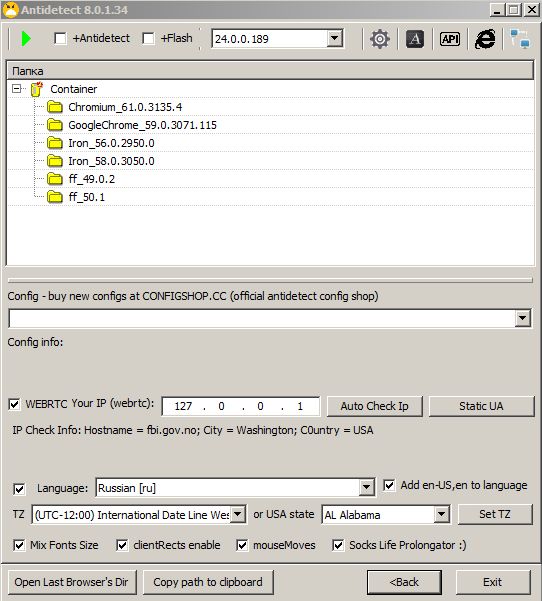This screenshot has width=542, height=601.
Task: Open the Language Russian [ru] dropdown
Action: point(366,488)
